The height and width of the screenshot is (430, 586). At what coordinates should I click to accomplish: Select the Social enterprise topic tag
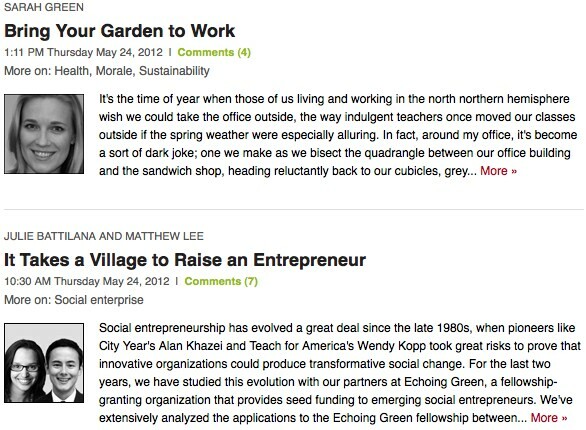(99, 300)
